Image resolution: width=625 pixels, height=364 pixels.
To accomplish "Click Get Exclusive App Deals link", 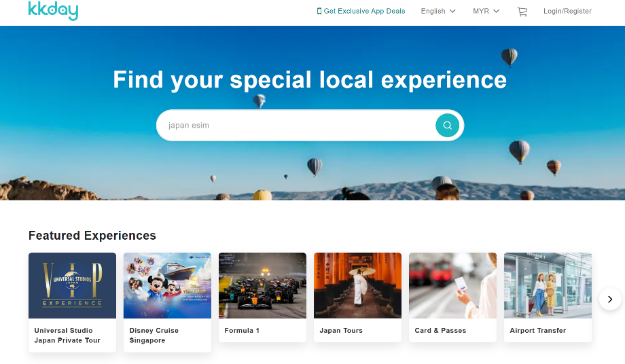I will click(361, 11).
